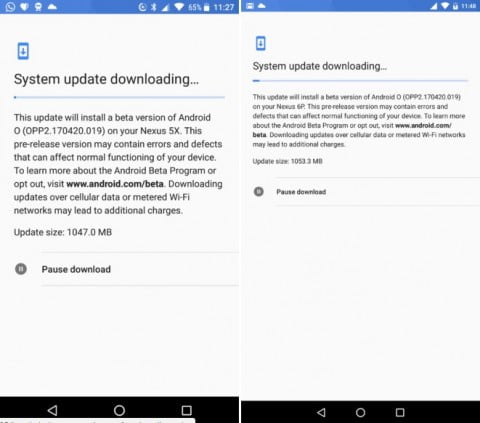
Task: Tap Recents square button on right phone
Action: pos(400,412)
